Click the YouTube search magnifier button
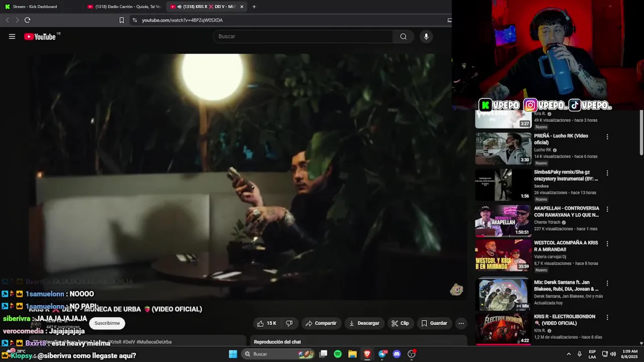The image size is (644, 362). pos(404,36)
